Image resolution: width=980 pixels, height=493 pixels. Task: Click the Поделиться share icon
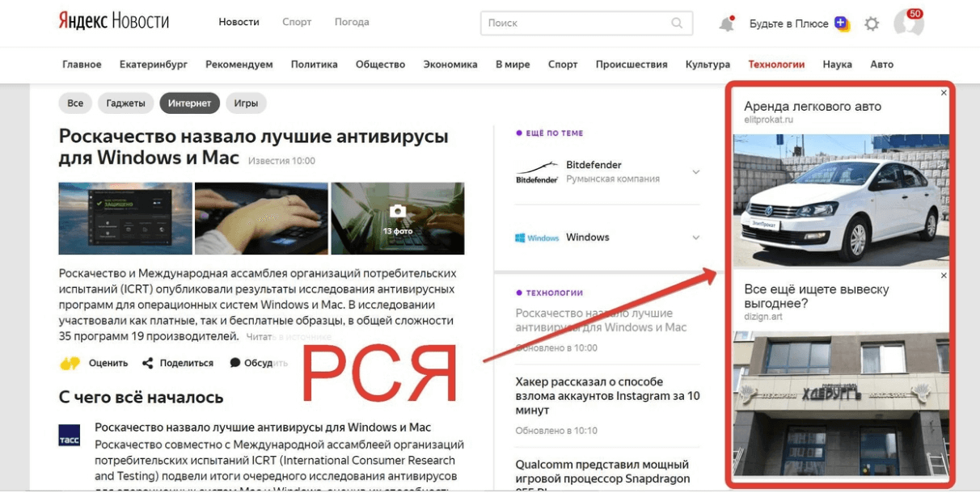147,363
